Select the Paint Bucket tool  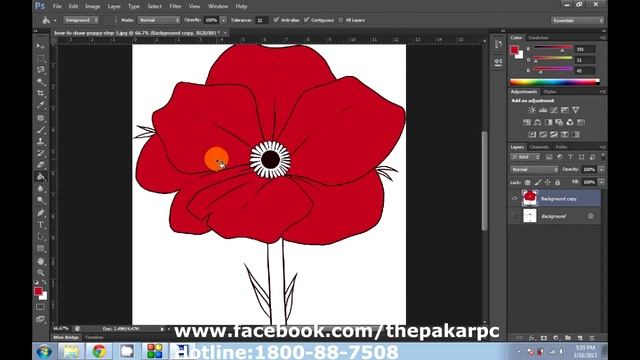40,177
